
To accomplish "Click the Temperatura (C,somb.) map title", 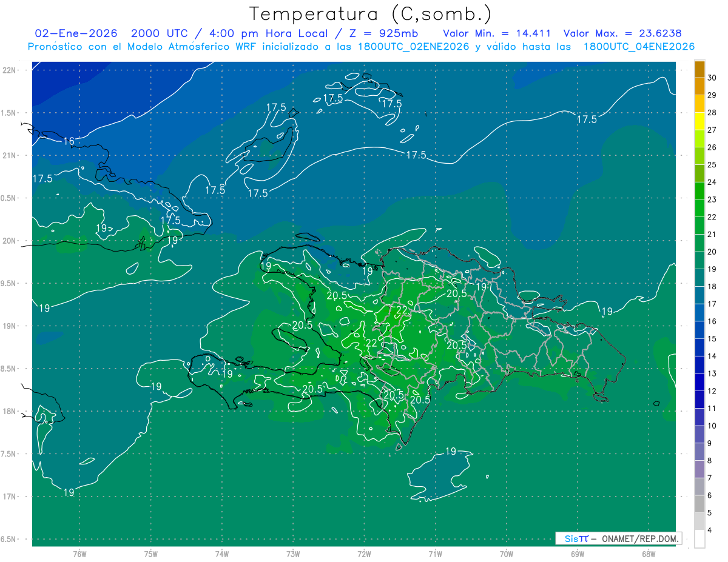I will (x=370, y=13).
